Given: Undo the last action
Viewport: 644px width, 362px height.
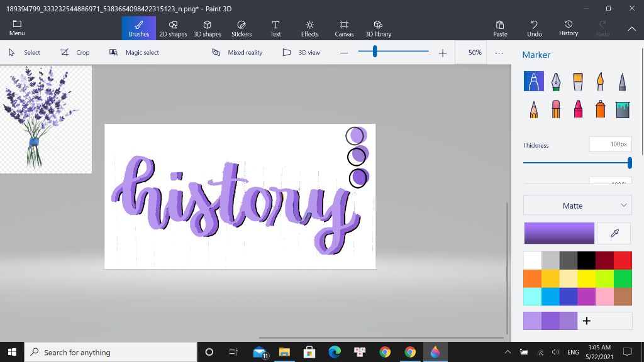Looking at the screenshot, I should [x=535, y=28].
